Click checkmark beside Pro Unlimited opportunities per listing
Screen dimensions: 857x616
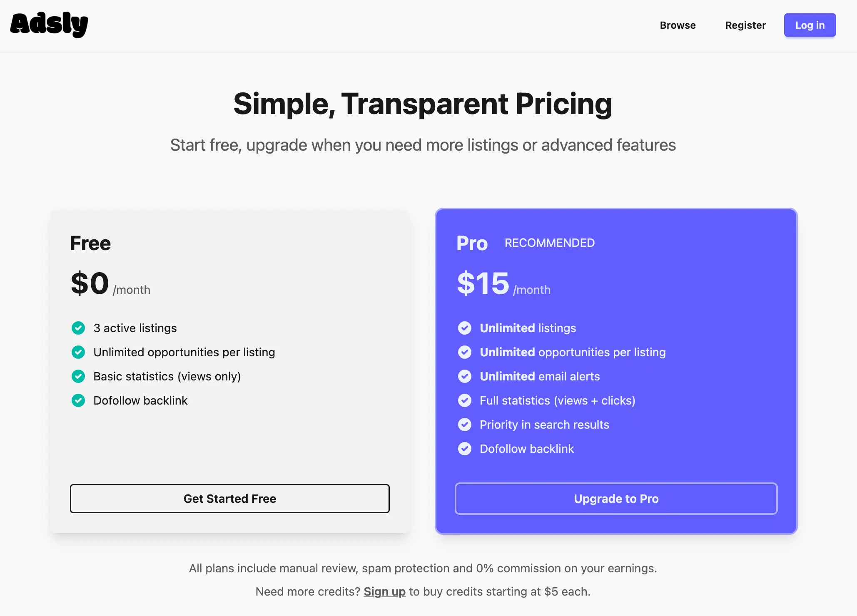pos(465,352)
